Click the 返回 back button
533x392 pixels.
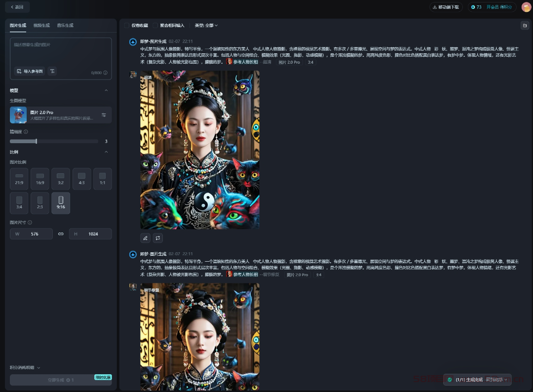click(x=17, y=7)
